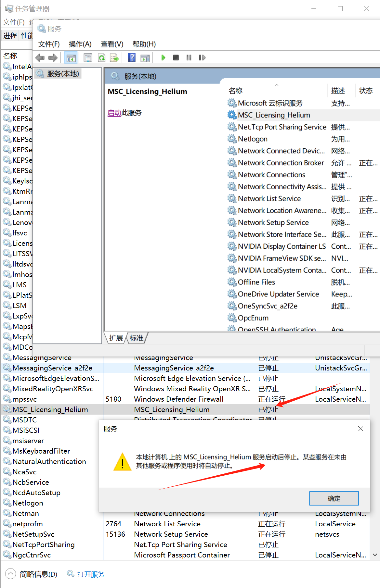Close the 服务 warning dialog with X

[x=360, y=429]
